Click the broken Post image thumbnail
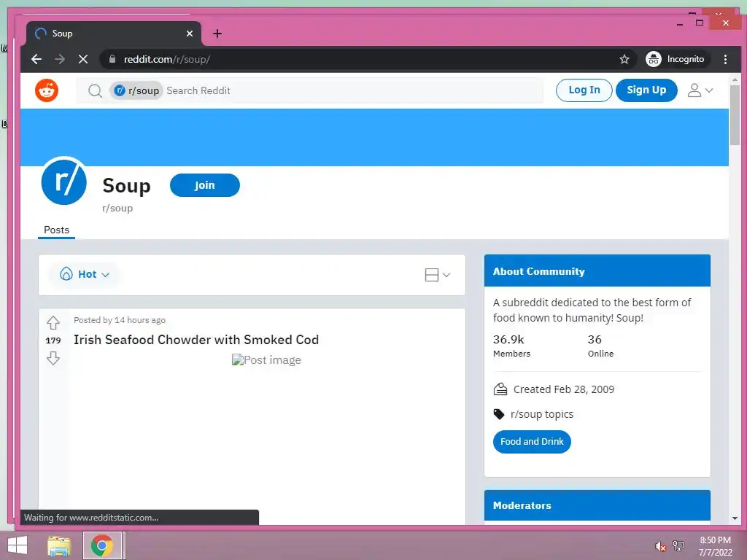The height and width of the screenshot is (560, 747). (x=266, y=360)
